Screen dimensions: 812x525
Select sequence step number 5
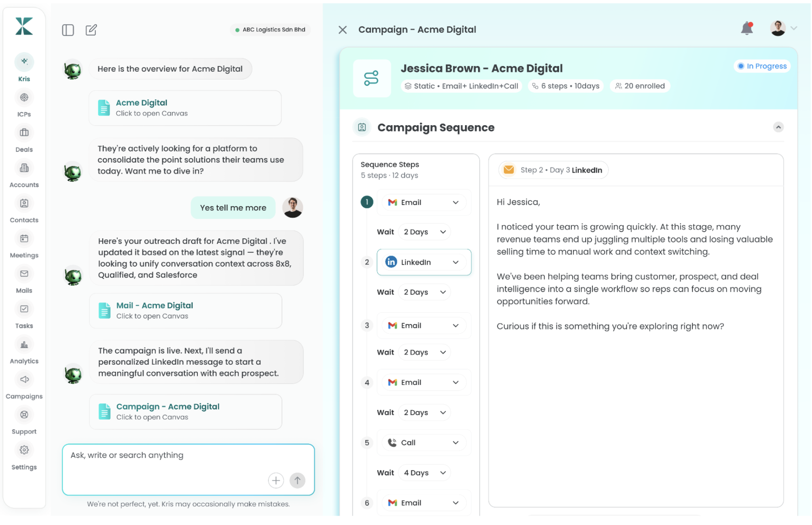(x=367, y=443)
